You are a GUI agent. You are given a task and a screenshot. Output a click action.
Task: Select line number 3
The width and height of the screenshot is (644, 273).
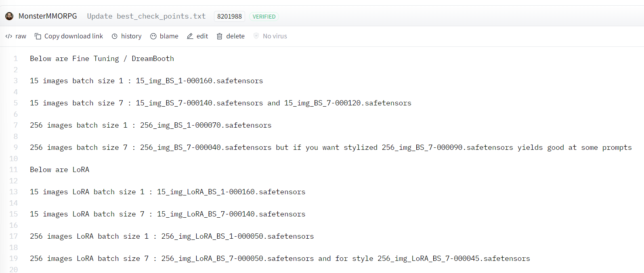coord(16,81)
